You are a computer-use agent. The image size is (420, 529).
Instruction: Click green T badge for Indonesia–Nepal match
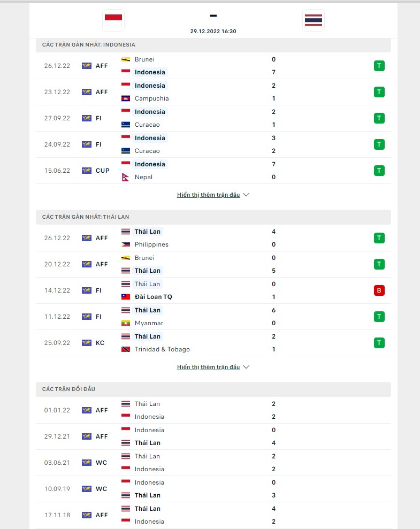[379, 171]
